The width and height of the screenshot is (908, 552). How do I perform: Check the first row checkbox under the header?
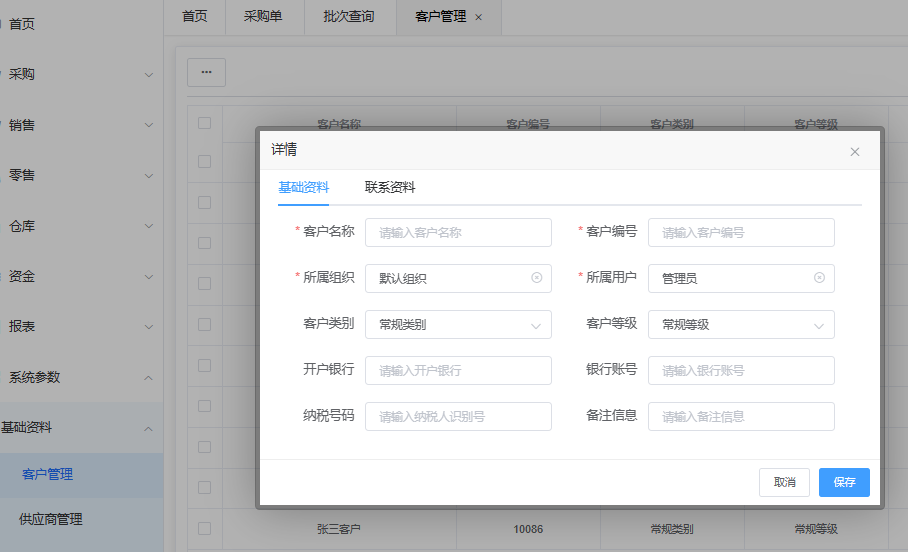[x=204, y=161]
